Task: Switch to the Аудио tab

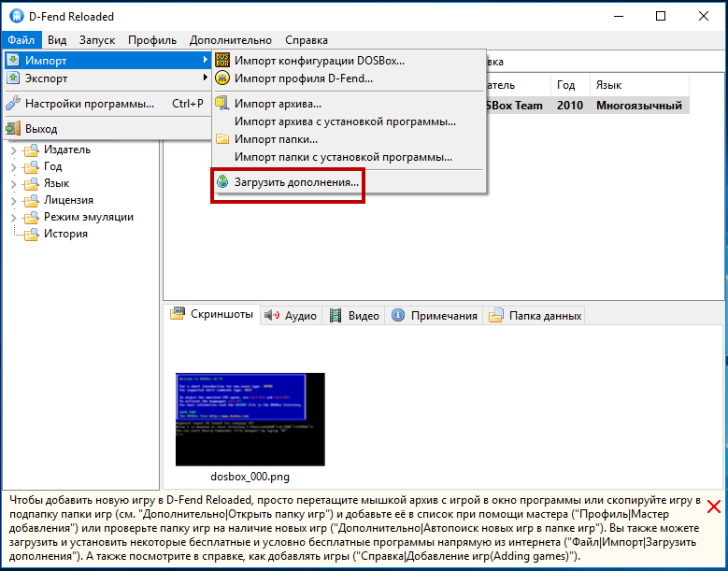Action: pyautogui.click(x=291, y=316)
